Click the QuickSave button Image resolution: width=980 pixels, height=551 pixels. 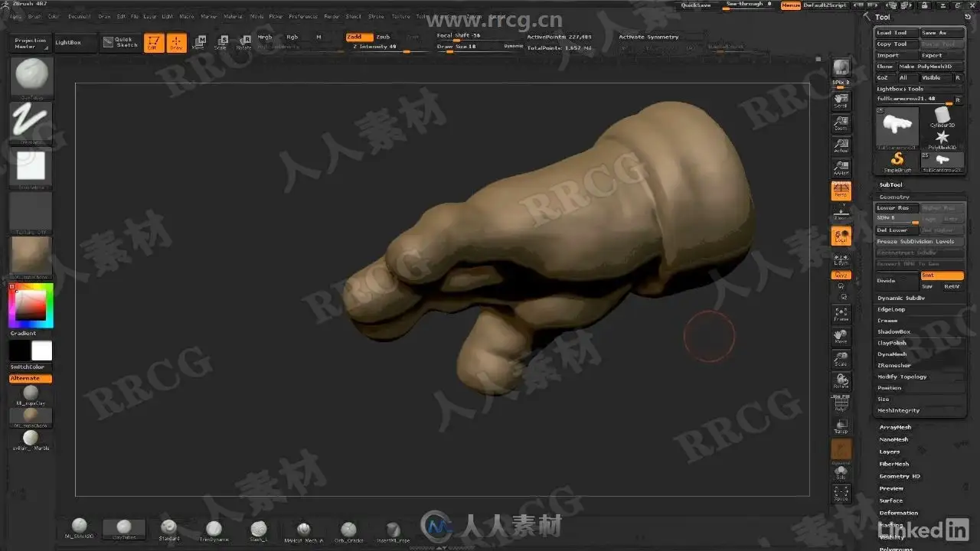pos(696,5)
